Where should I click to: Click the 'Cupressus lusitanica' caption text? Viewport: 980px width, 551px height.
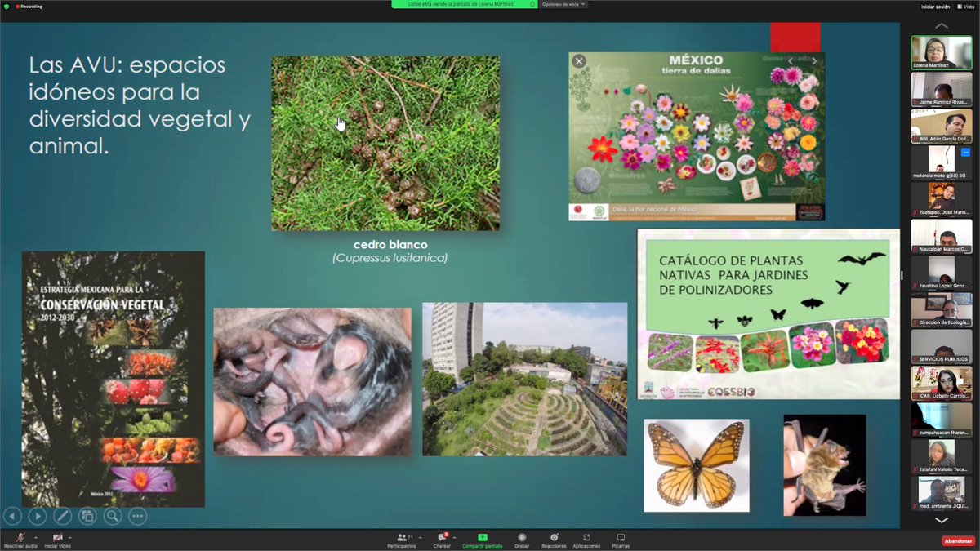pos(390,258)
